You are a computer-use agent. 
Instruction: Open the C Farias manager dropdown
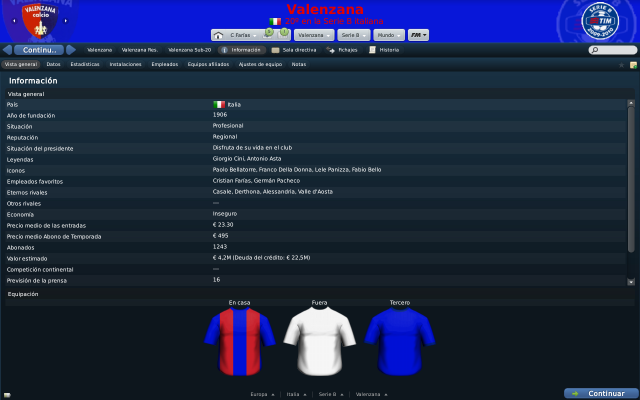click(x=244, y=36)
